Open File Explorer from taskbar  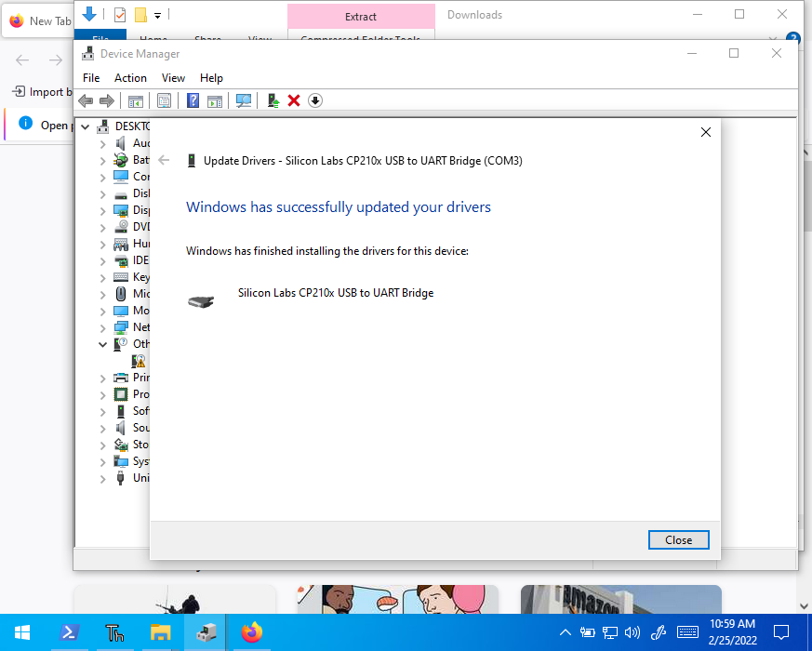tap(161, 632)
